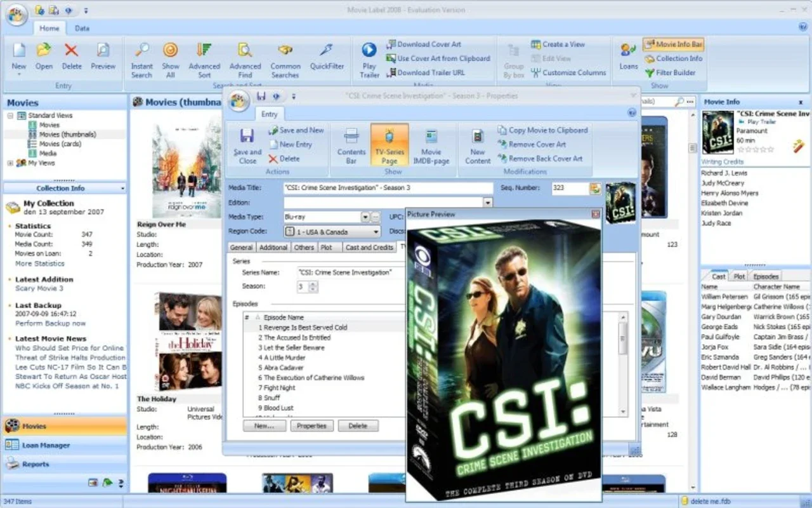Toggle the Movie Info Bar
The height and width of the screenshot is (508, 812).
pyautogui.click(x=673, y=44)
